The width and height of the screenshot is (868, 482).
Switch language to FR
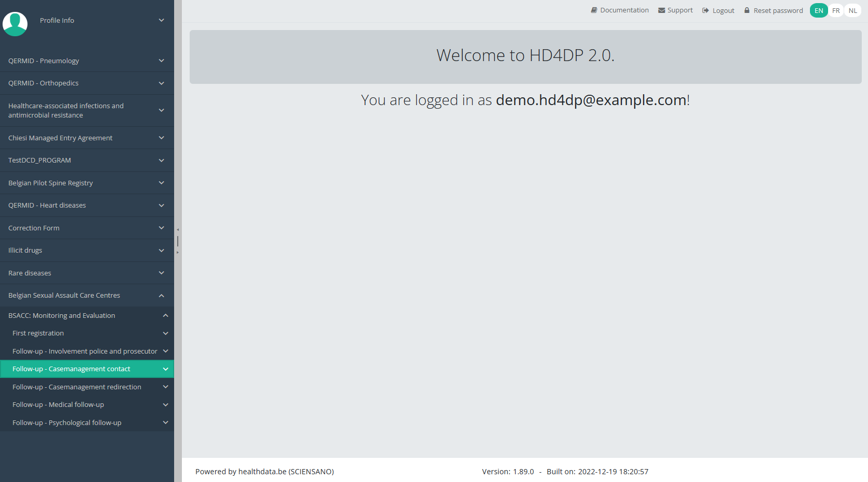835,10
